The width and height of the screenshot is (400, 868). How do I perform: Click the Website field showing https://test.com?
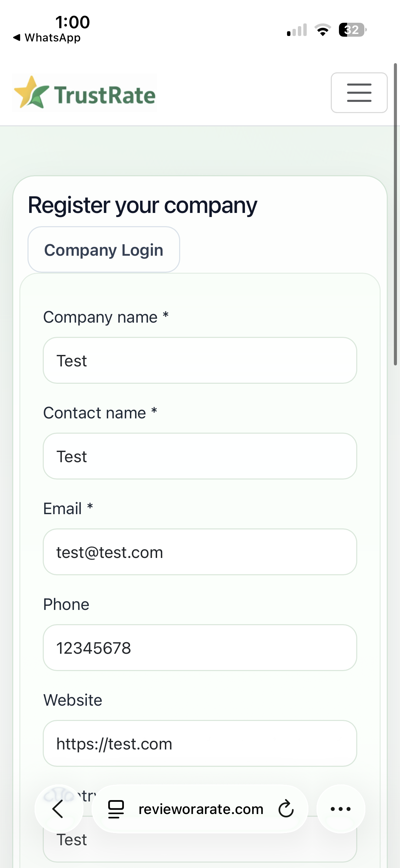coord(200,743)
